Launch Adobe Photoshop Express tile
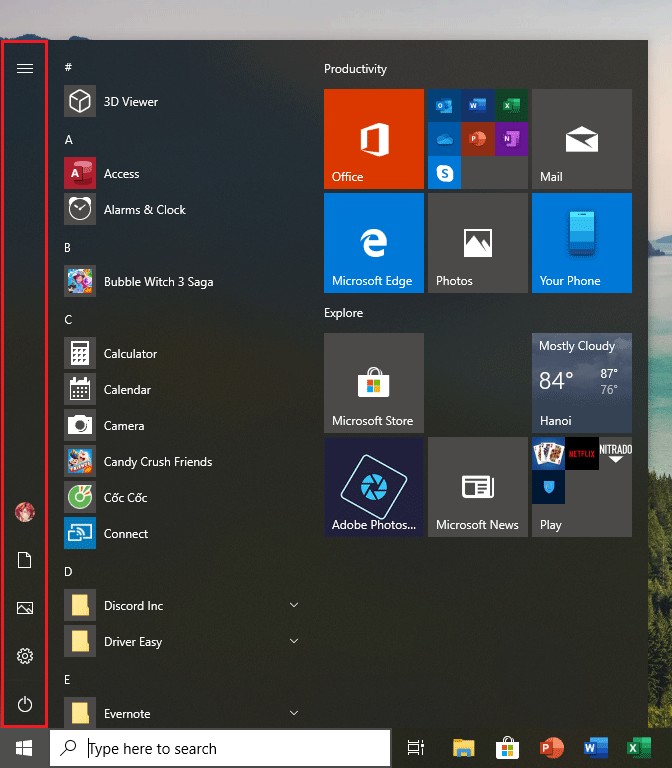672x768 pixels. pos(374,487)
